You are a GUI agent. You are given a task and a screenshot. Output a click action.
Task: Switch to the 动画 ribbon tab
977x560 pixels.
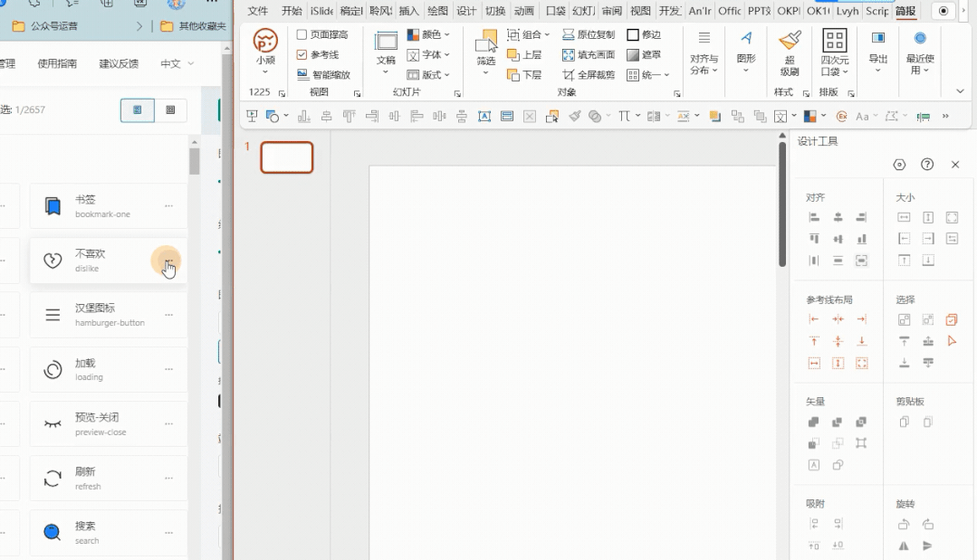tap(523, 11)
